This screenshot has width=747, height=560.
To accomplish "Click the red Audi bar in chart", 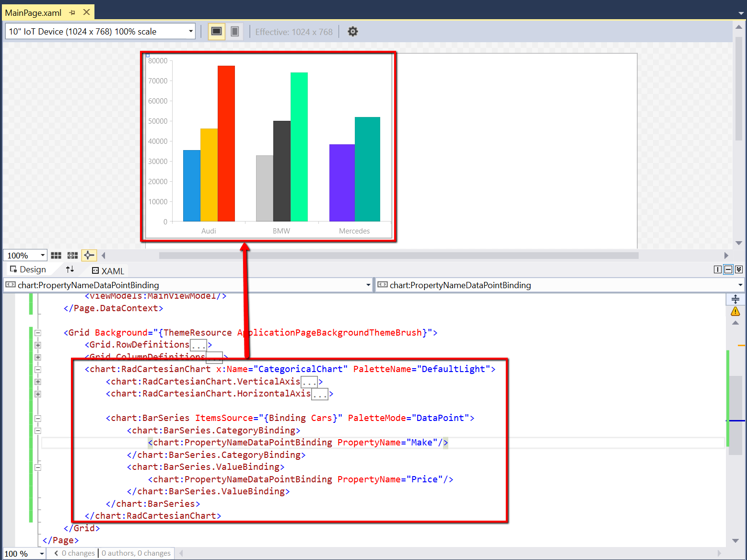I will pos(226,144).
